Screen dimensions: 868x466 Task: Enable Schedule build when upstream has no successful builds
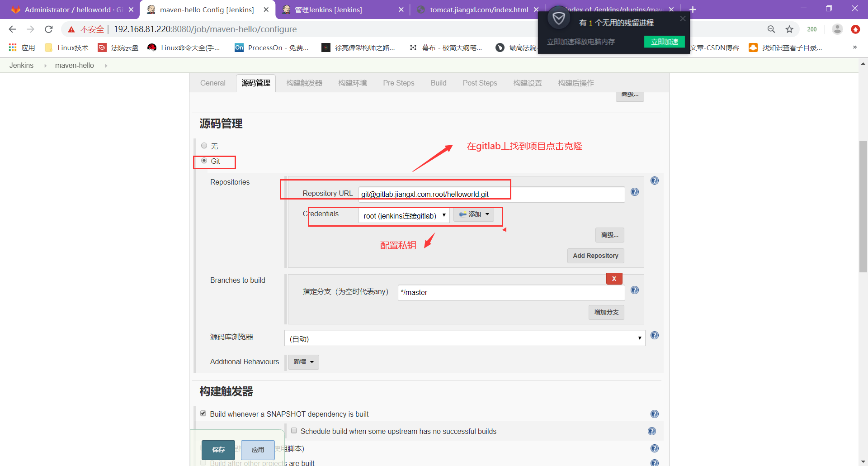tap(294, 431)
